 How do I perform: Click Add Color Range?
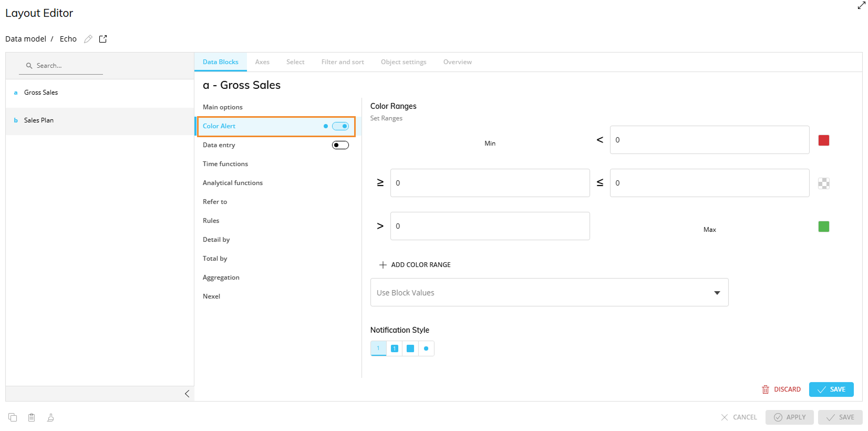click(415, 265)
